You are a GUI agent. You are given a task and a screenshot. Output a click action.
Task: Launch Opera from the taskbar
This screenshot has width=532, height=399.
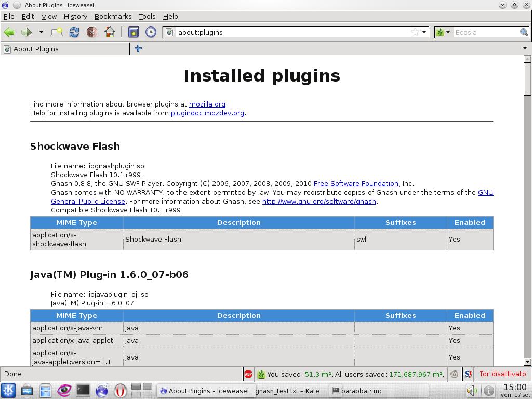click(121, 391)
